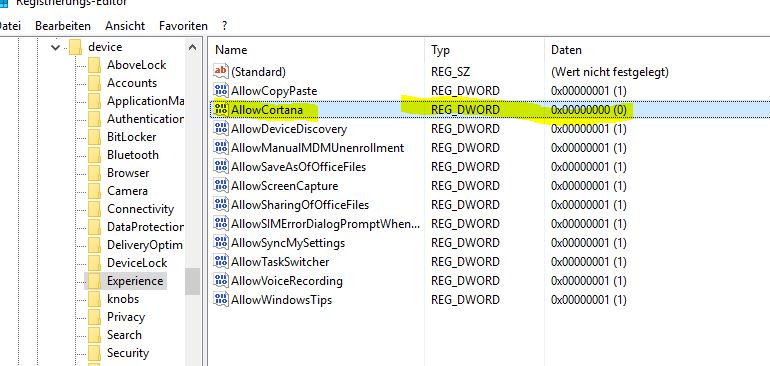Click the Accounts folder icon
The width and height of the screenshot is (770, 366).
[94, 83]
